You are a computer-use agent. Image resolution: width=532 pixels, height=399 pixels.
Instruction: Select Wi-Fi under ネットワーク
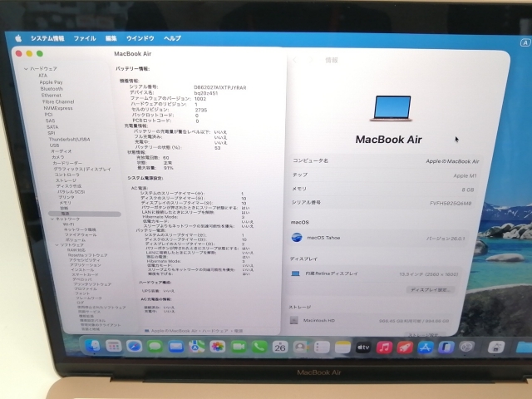(x=68, y=224)
